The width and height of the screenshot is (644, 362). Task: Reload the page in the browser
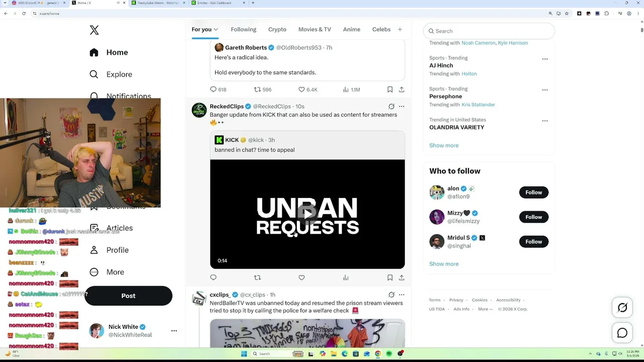[24, 14]
